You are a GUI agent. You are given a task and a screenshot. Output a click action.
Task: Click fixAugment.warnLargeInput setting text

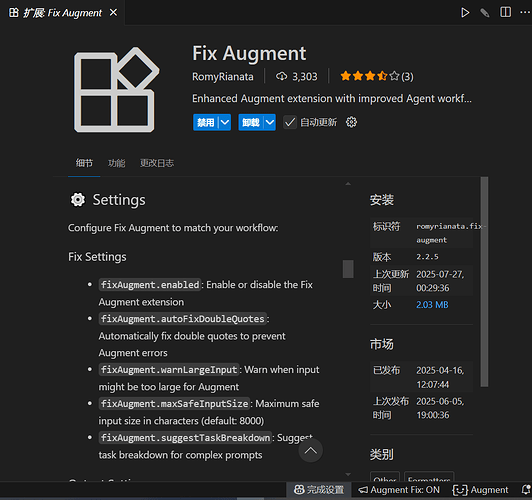tap(169, 370)
